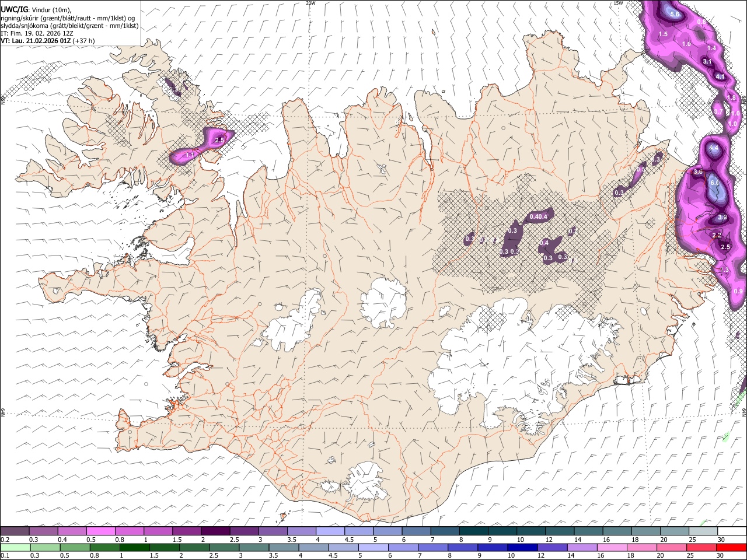Image resolution: width=747 pixels, height=560 pixels.
Task: Click the 1.1 value in the Westfjords
Action: [190, 156]
